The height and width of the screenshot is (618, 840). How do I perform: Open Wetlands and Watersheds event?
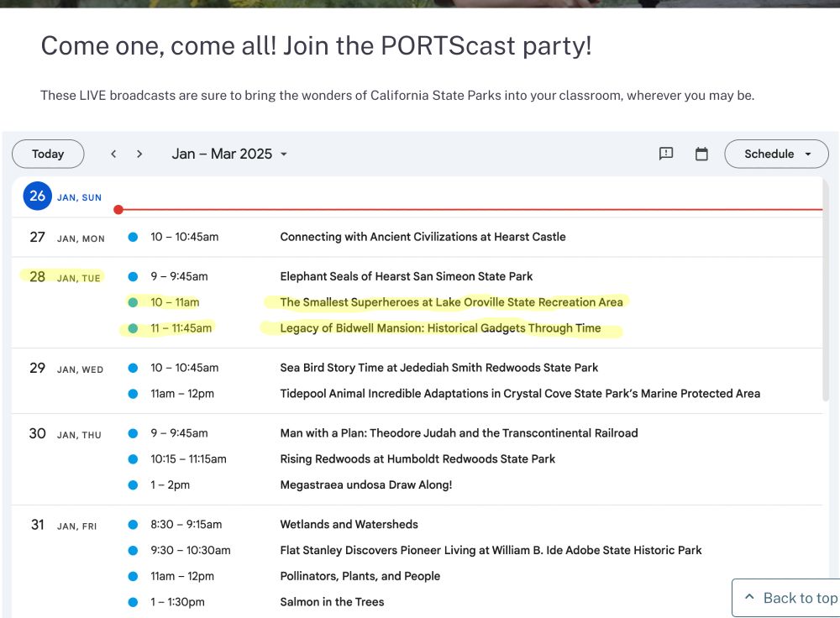[349, 524]
